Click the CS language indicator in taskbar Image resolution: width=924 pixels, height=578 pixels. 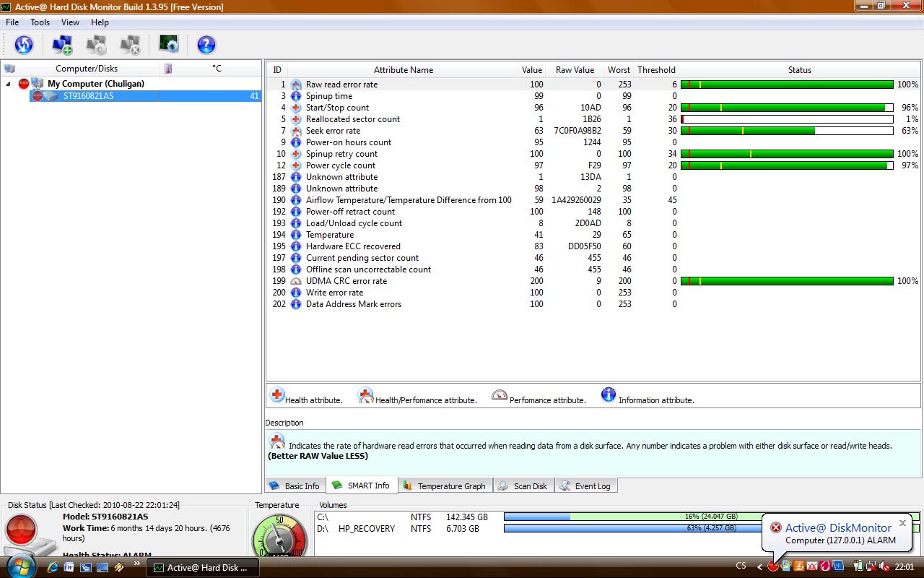pos(741,566)
